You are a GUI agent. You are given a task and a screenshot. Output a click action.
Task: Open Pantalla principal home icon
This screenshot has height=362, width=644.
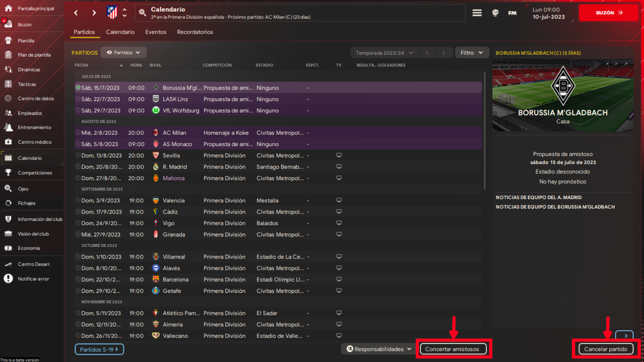[x=8, y=9]
